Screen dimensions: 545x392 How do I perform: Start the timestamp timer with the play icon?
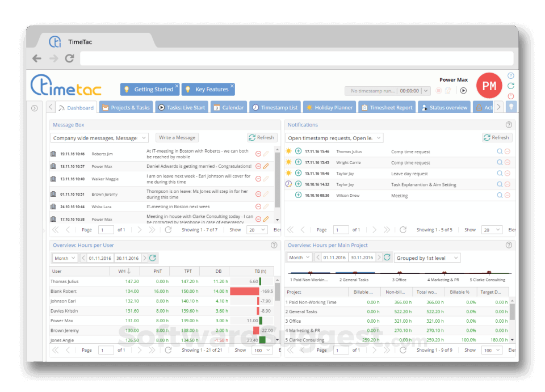point(463,91)
